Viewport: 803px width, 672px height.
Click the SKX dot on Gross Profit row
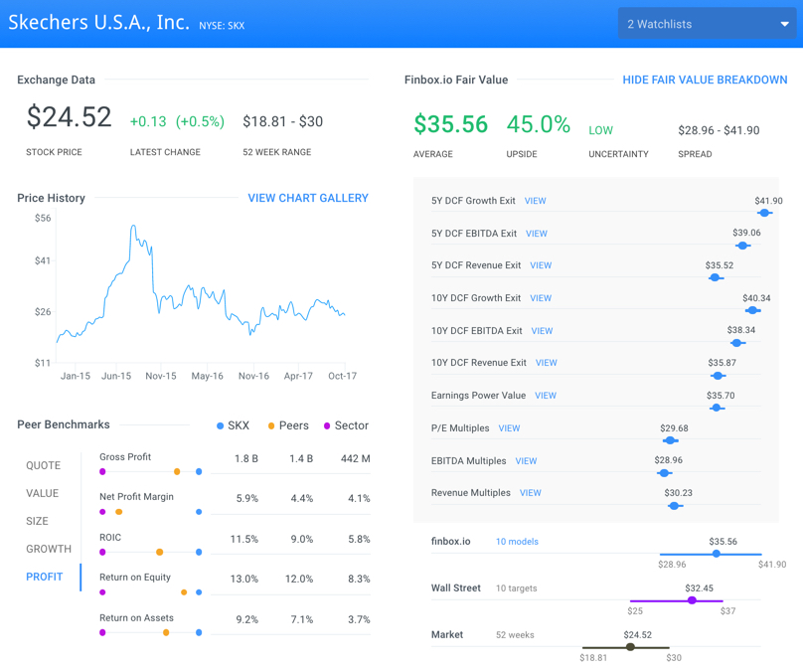(199, 472)
